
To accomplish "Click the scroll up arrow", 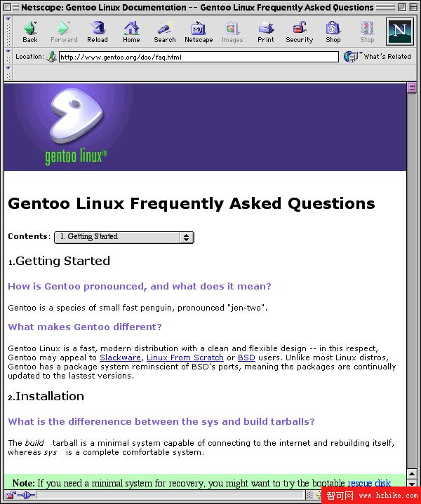I will 412,473.
